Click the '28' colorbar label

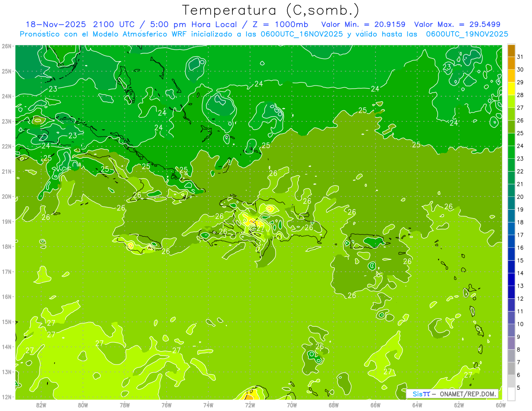[520, 95]
